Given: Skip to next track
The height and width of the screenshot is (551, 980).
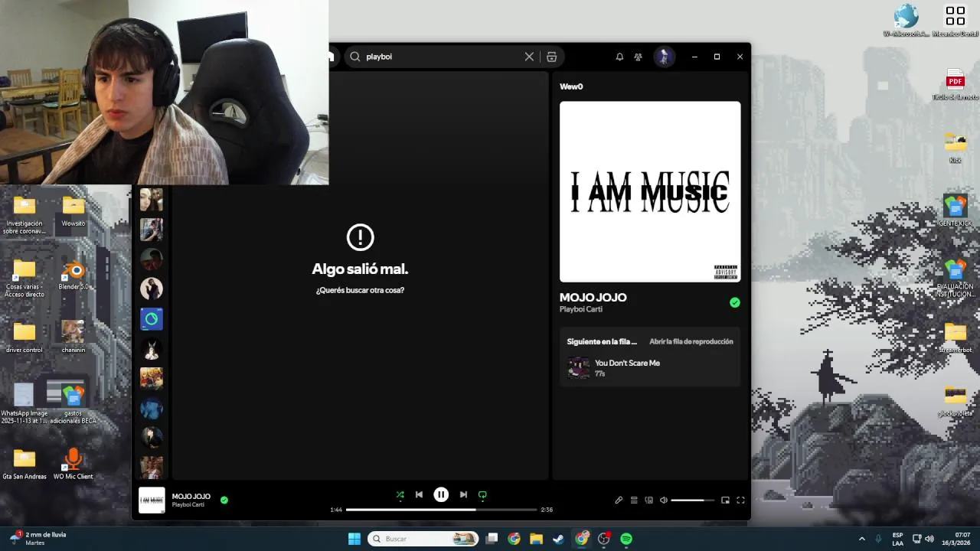Looking at the screenshot, I should [463, 495].
